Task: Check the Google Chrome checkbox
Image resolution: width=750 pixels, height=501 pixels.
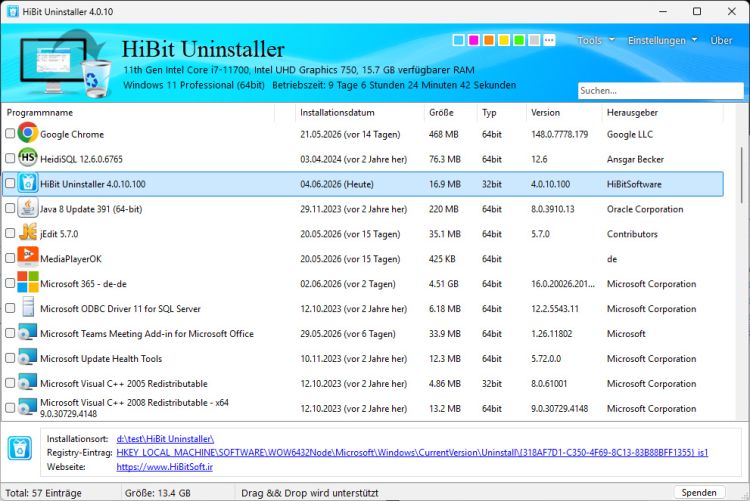Action: pos(10,134)
